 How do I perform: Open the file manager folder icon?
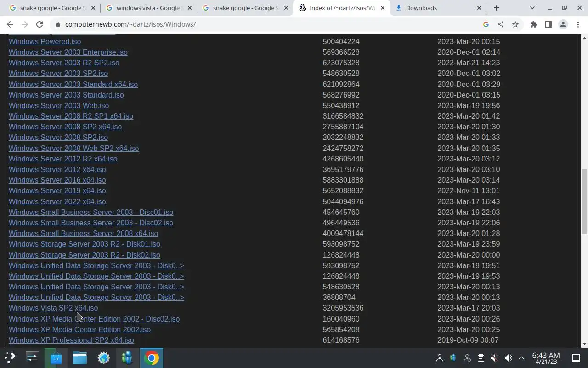[x=80, y=358]
